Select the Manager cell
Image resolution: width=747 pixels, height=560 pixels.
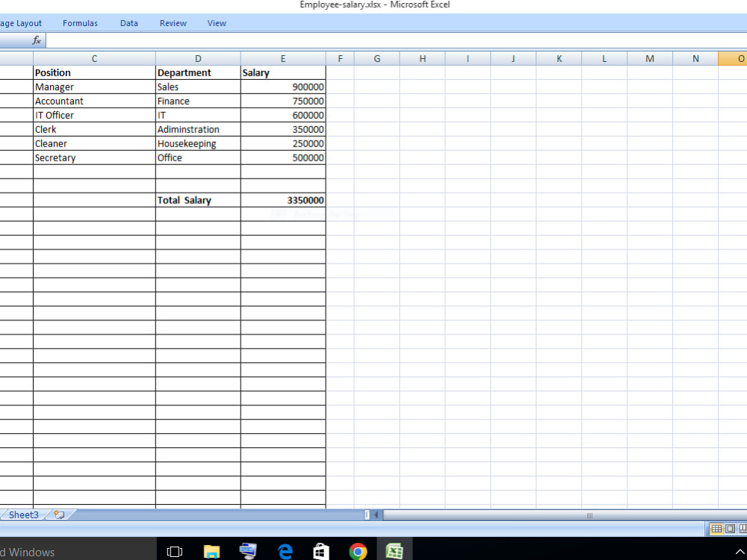pos(94,87)
